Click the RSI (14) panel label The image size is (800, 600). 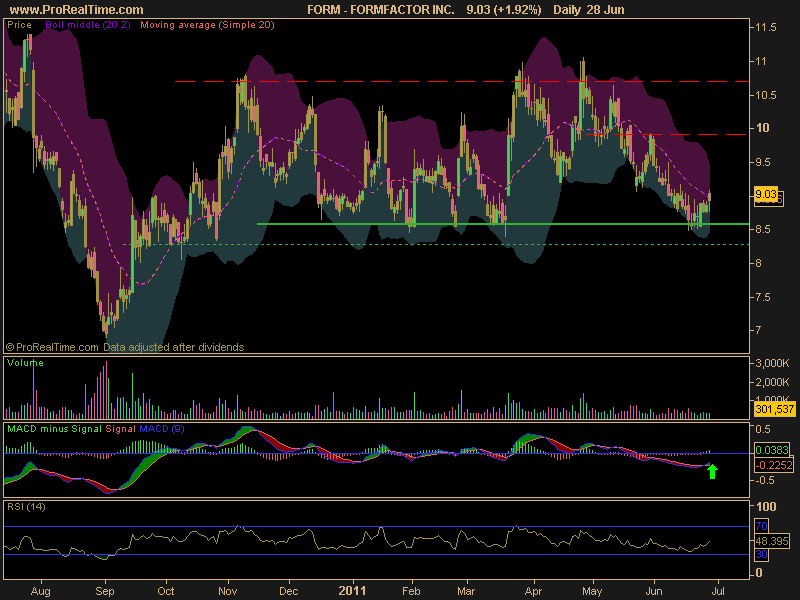(x=26, y=507)
